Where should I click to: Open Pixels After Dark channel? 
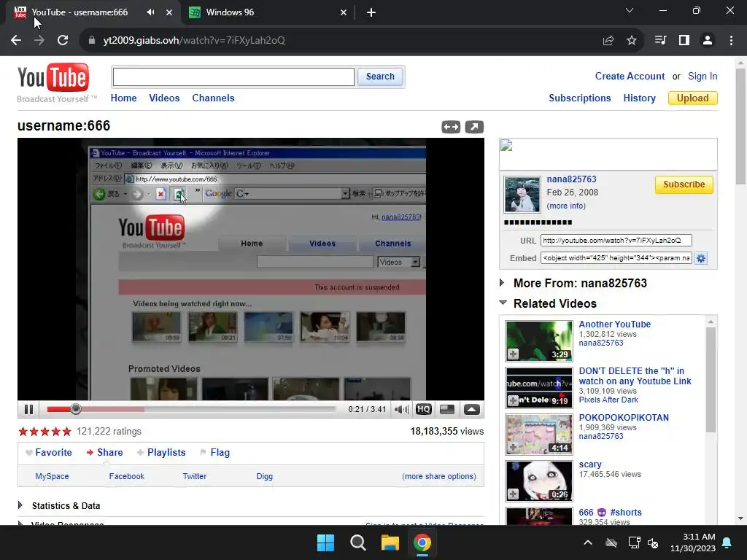coord(608,400)
